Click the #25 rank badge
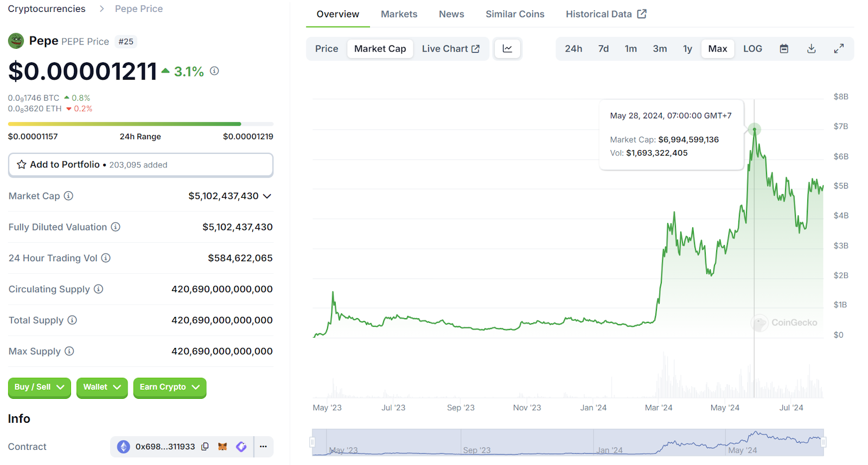868x465 pixels. coord(126,42)
